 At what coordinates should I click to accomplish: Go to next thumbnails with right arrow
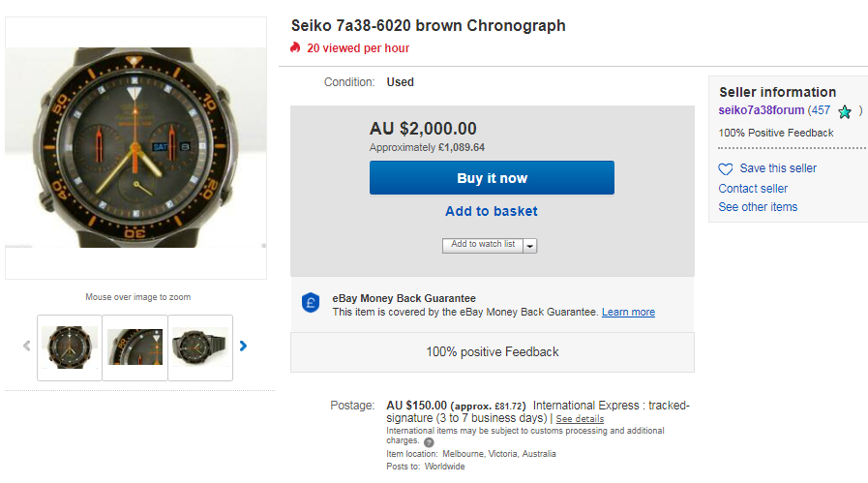[243, 346]
